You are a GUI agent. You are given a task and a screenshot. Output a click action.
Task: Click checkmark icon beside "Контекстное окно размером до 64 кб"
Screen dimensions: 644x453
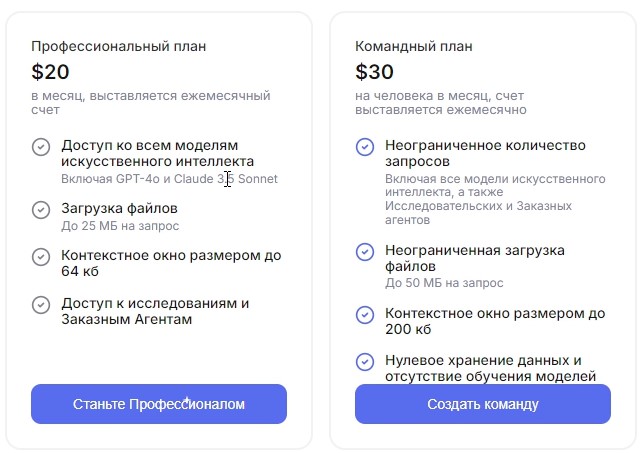(x=41, y=256)
